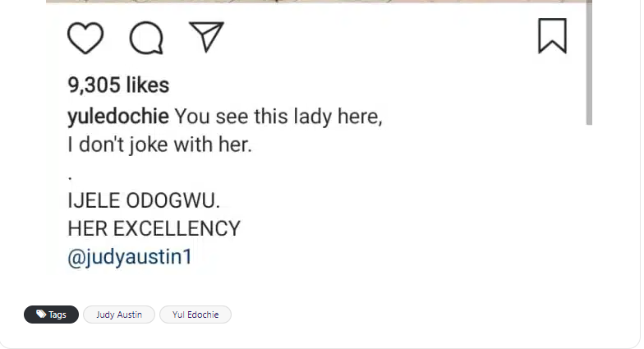Open the yuledochie profile username
Viewport: 644px width, 349px height.
(118, 116)
